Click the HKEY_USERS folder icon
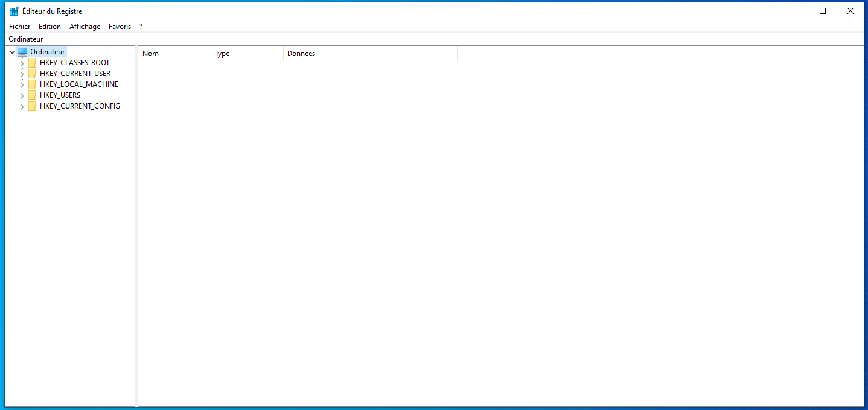This screenshot has height=410, width=868. 32,95
